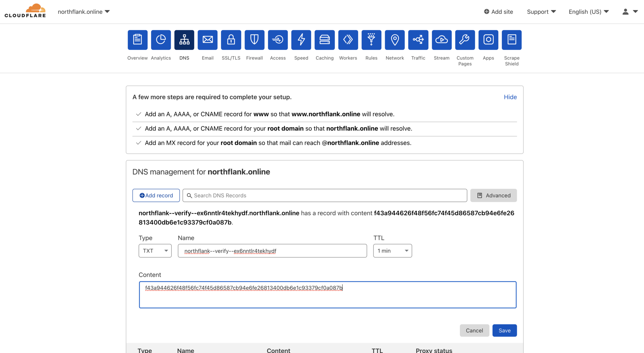Click the Firewall tab label
The image size is (644, 353).
255,58
